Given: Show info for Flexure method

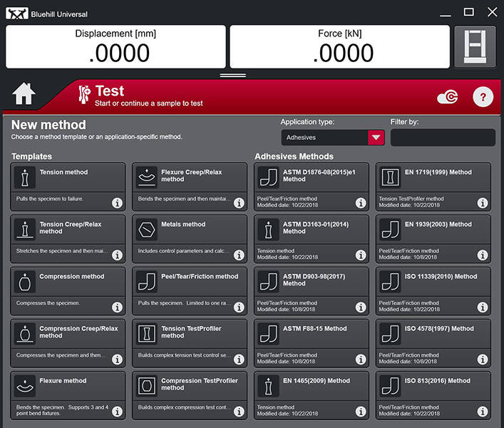Looking at the screenshot, I should [117, 412].
